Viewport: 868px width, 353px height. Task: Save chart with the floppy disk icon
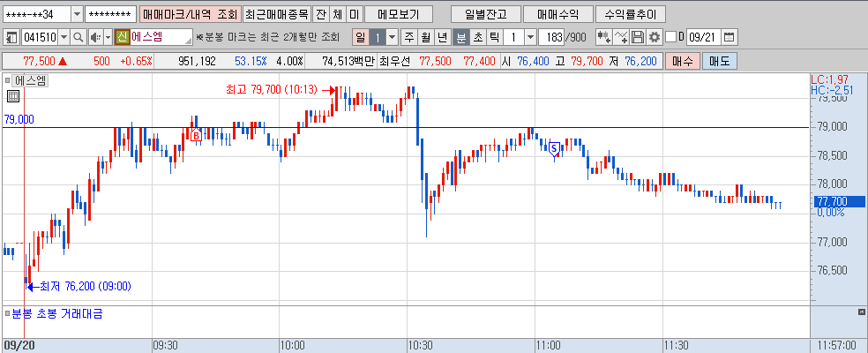pos(638,37)
